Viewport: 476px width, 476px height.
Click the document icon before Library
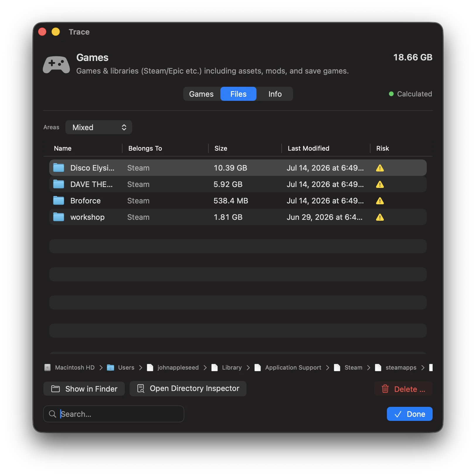215,368
